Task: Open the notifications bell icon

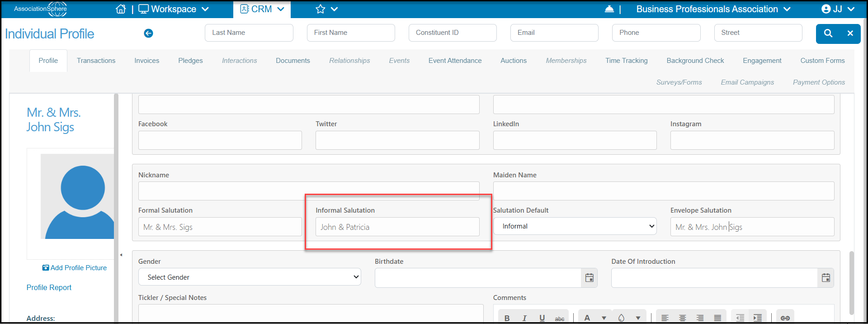Action: click(609, 9)
